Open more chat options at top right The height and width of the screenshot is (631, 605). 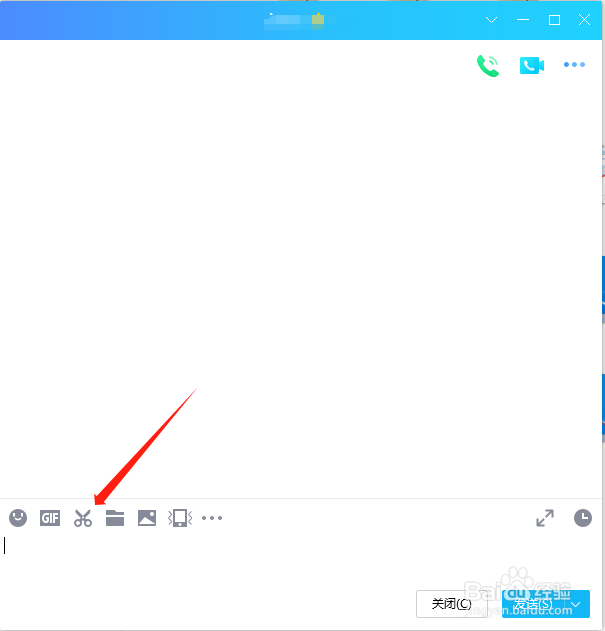point(574,64)
